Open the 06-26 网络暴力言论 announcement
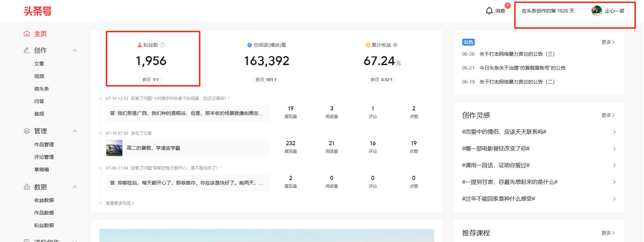This screenshot has width=644, height=242. click(517, 54)
